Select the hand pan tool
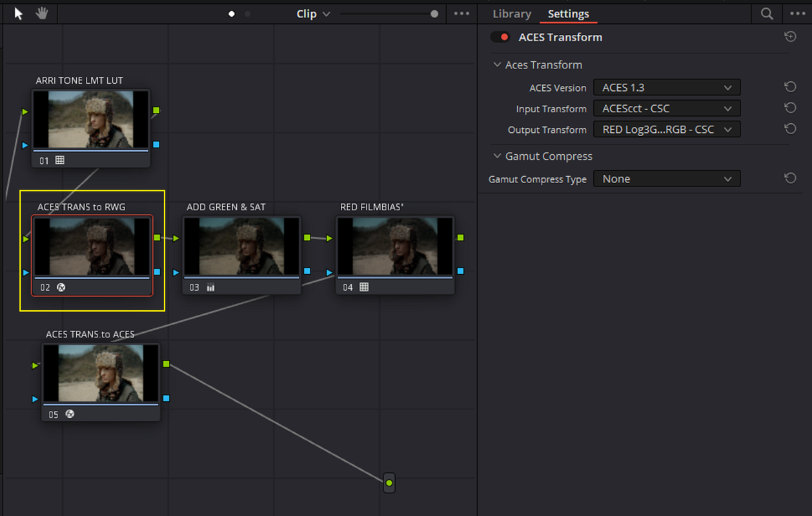The width and height of the screenshot is (812, 516). [42, 14]
